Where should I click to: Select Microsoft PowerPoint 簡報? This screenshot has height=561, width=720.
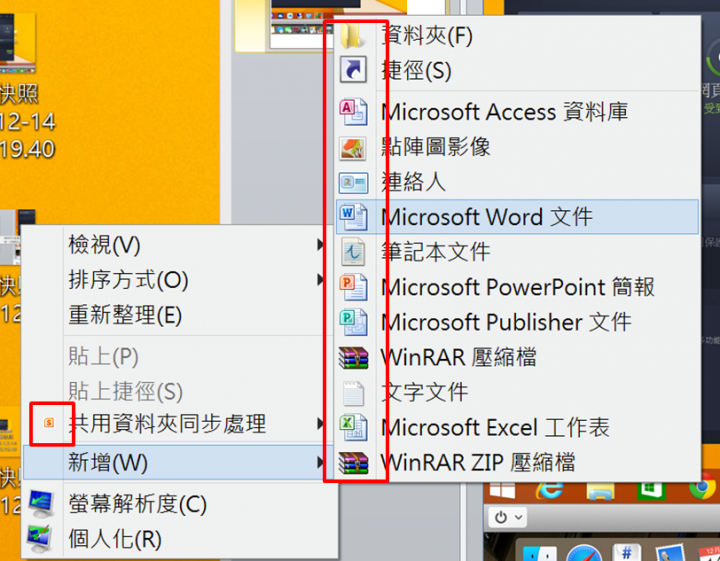pyautogui.click(x=518, y=287)
